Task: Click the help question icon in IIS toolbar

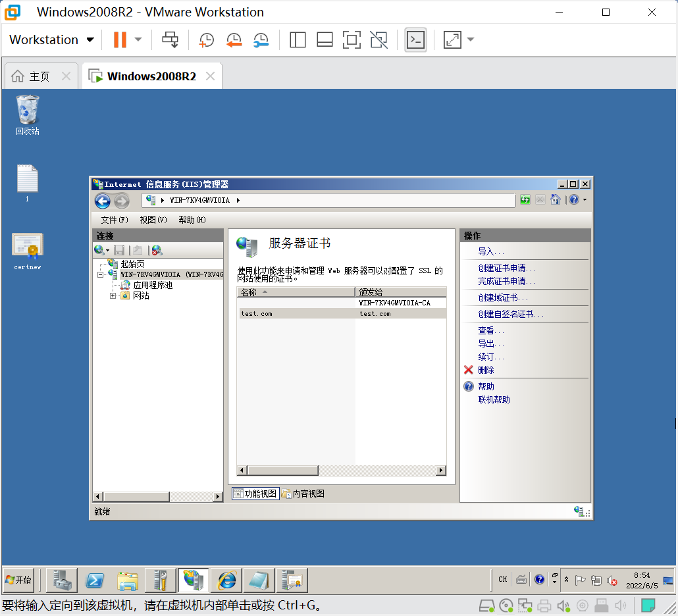Action: point(574,199)
